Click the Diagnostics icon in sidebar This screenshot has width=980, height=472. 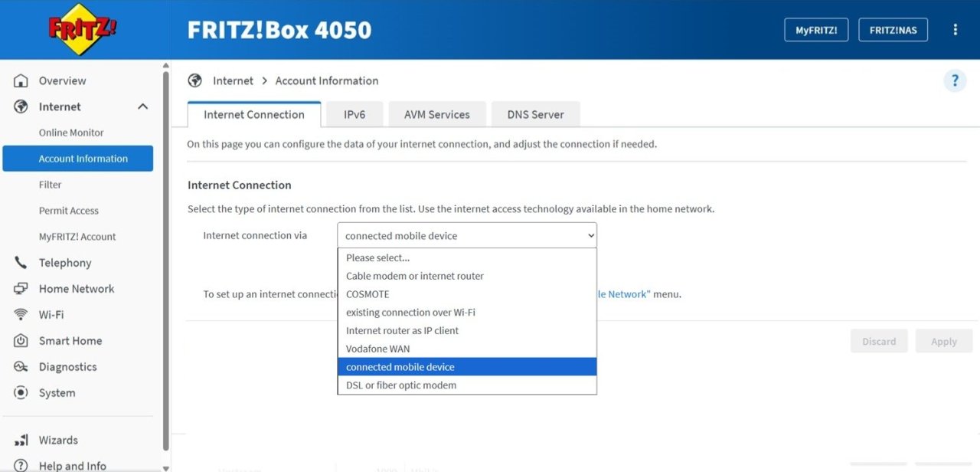pos(21,367)
